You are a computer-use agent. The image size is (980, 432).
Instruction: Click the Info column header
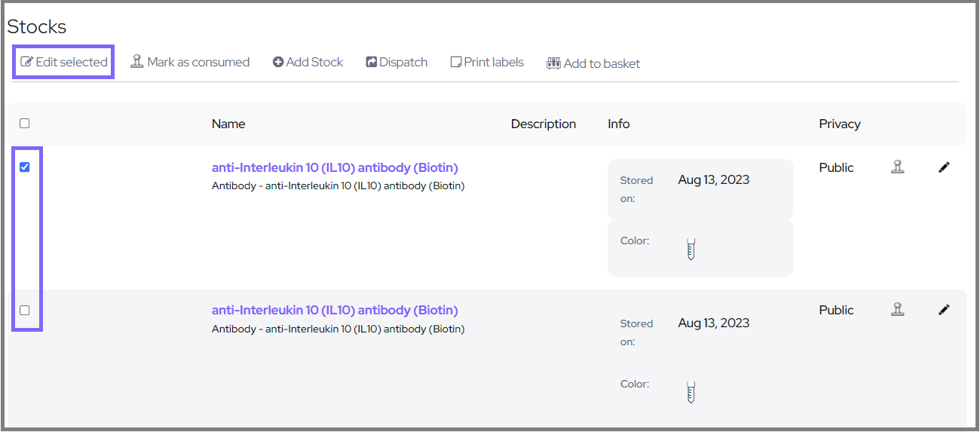click(x=618, y=124)
